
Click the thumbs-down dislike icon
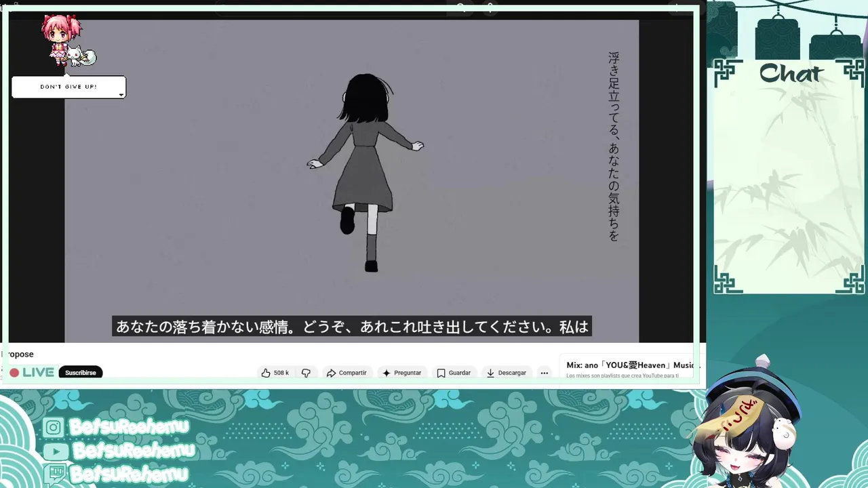pos(306,373)
